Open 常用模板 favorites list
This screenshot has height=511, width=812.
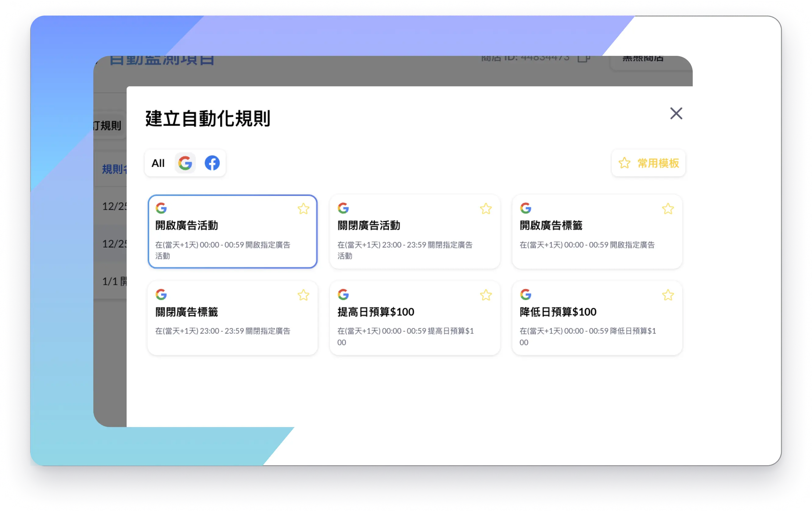tap(648, 163)
